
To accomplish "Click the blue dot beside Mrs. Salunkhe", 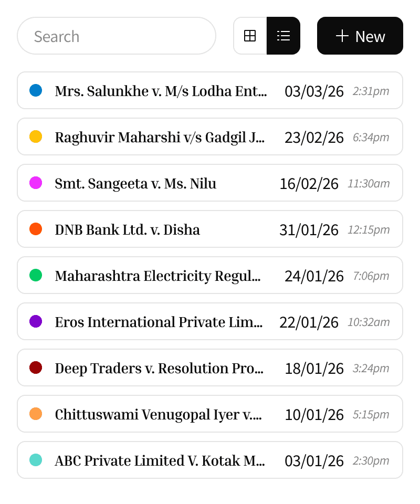I will [36, 90].
